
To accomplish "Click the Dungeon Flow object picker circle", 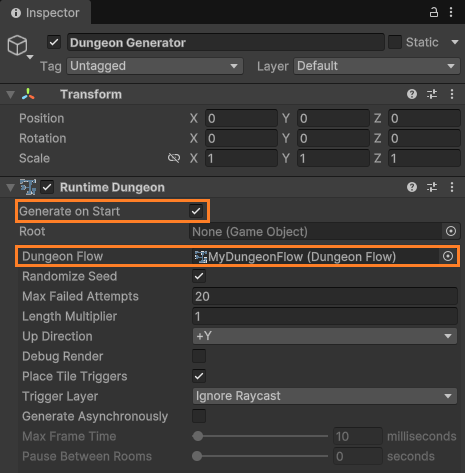I will point(448,256).
